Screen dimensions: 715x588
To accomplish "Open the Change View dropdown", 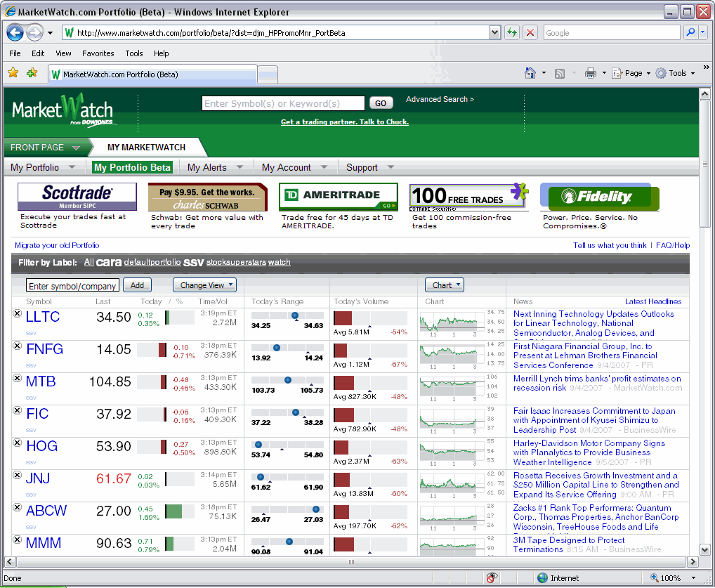I will pyautogui.click(x=204, y=285).
